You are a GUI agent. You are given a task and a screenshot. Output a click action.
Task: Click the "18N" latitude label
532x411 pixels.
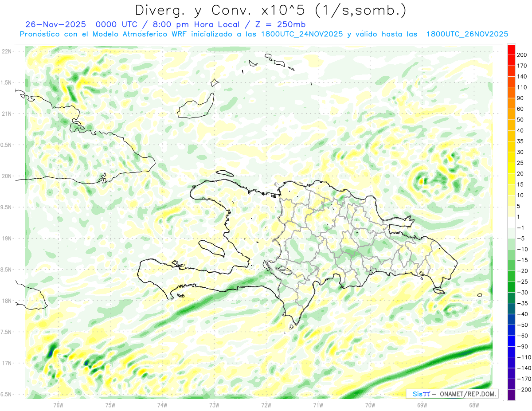tap(7, 301)
